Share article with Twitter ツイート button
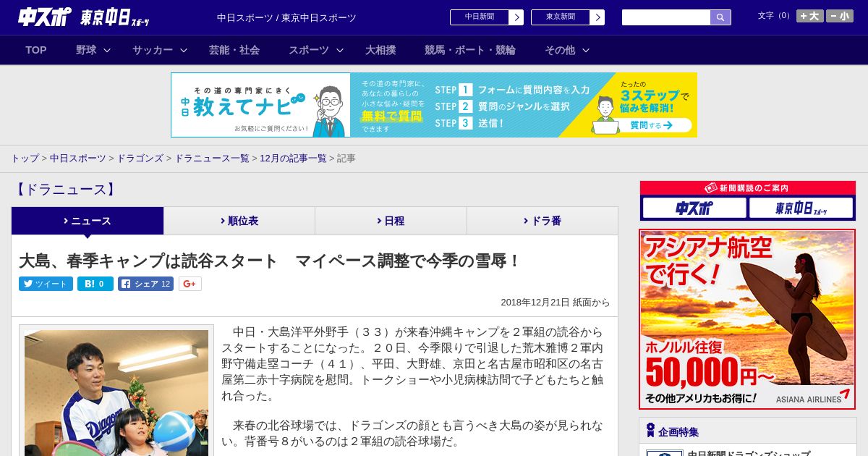The height and width of the screenshot is (456, 868). tap(46, 284)
